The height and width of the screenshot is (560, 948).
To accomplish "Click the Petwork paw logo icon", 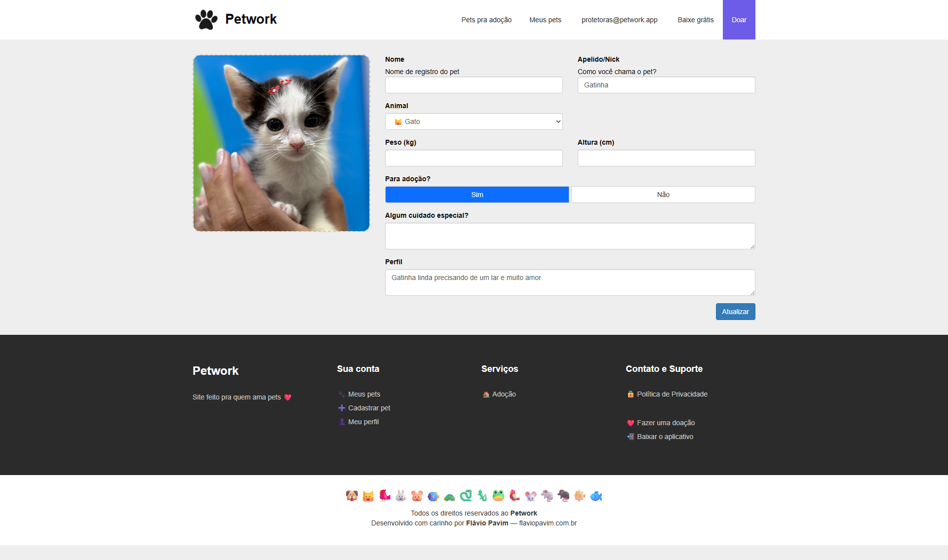I will (x=206, y=20).
